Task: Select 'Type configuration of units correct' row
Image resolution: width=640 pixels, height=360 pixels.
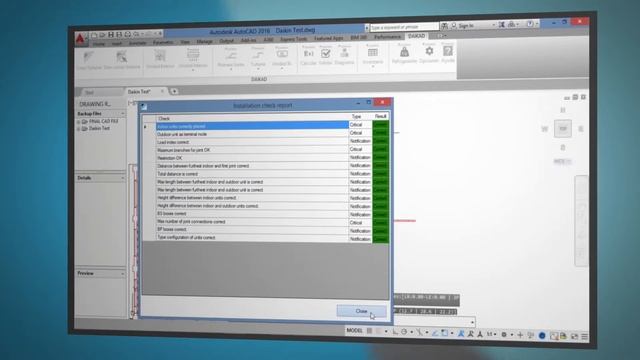Action: [x=252, y=237]
